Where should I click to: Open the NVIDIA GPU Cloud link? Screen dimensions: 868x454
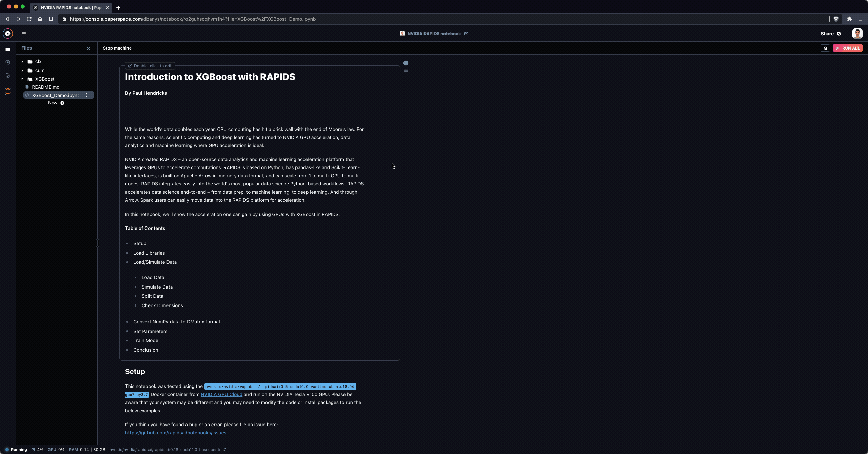pos(221,394)
